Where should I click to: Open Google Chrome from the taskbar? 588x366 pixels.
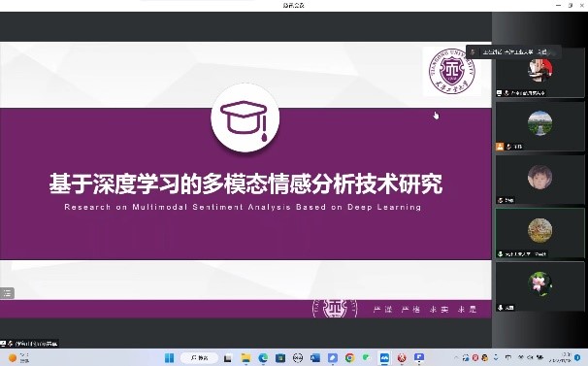(349, 358)
